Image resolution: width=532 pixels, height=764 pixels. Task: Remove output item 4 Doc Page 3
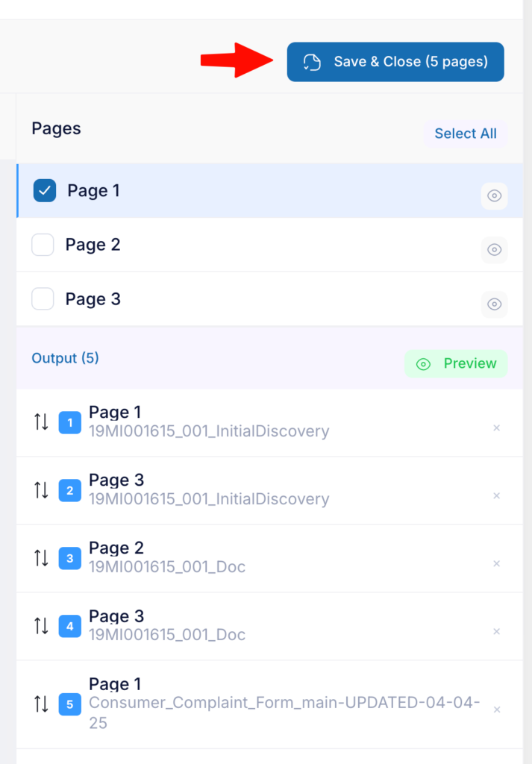click(496, 631)
